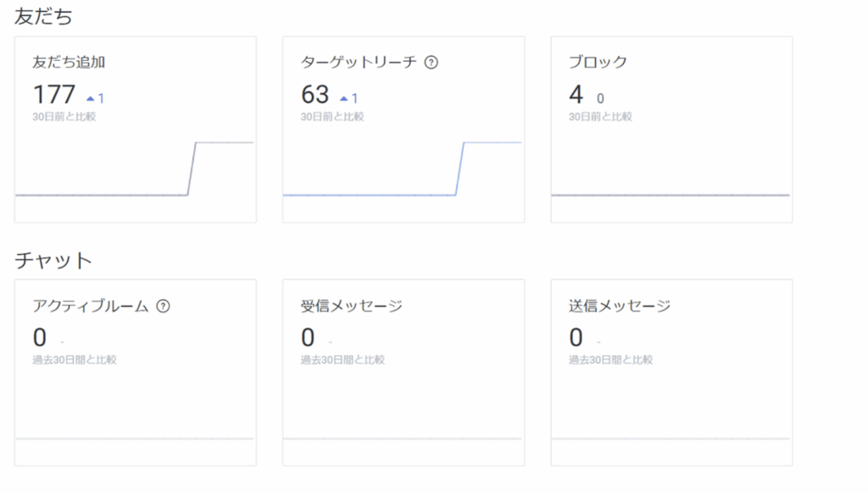The image size is (868, 493).
Task: Open the アクティブルーム card label
Action: click(x=91, y=306)
